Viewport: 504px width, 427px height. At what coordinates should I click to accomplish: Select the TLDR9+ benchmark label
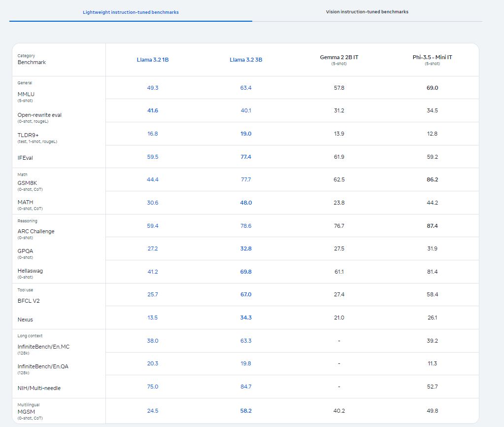(x=28, y=135)
